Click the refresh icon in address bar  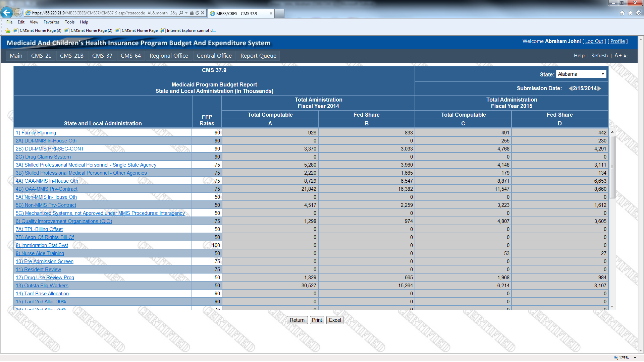point(197,13)
